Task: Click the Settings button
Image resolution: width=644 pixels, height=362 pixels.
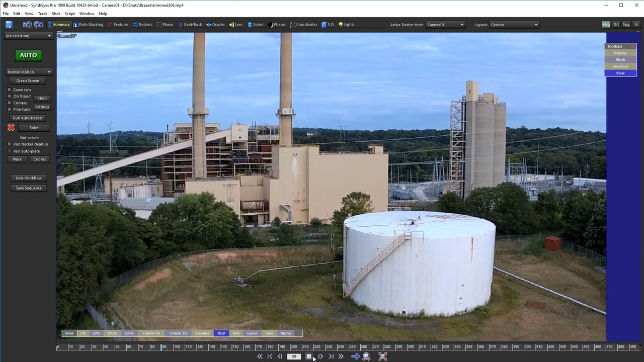Action: [x=42, y=107]
